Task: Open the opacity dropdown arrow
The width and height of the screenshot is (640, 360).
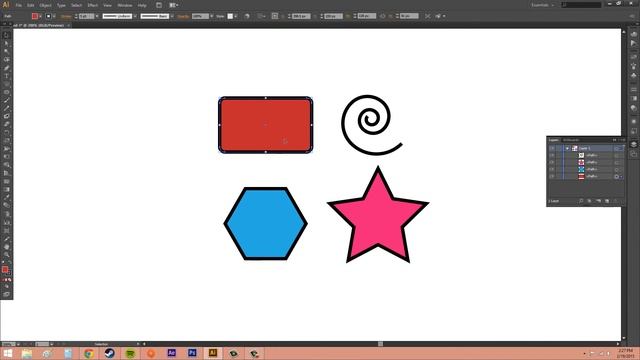Action: click(x=211, y=16)
